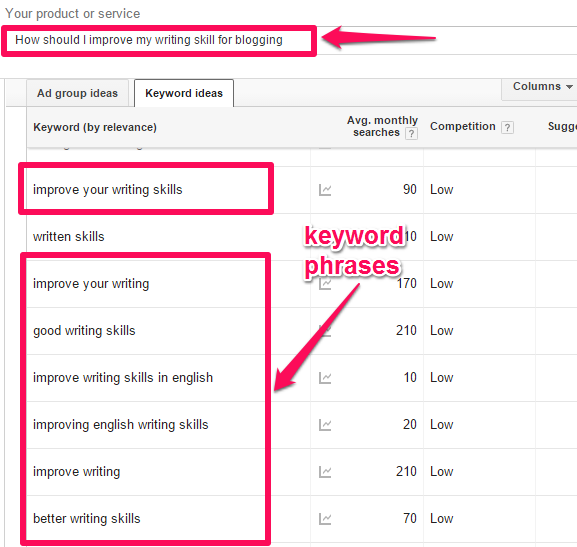Select keyword written skills
The image size is (577, 547).
69,237
